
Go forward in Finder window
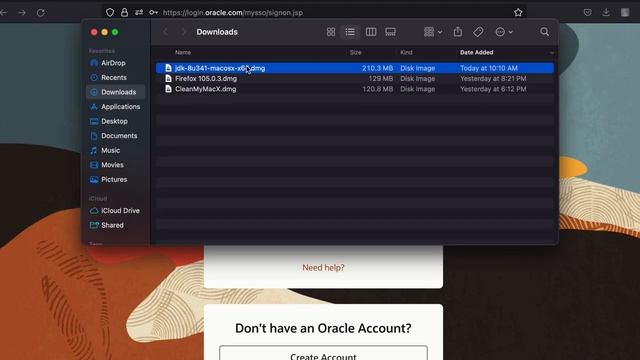click(x=184, y=32)
